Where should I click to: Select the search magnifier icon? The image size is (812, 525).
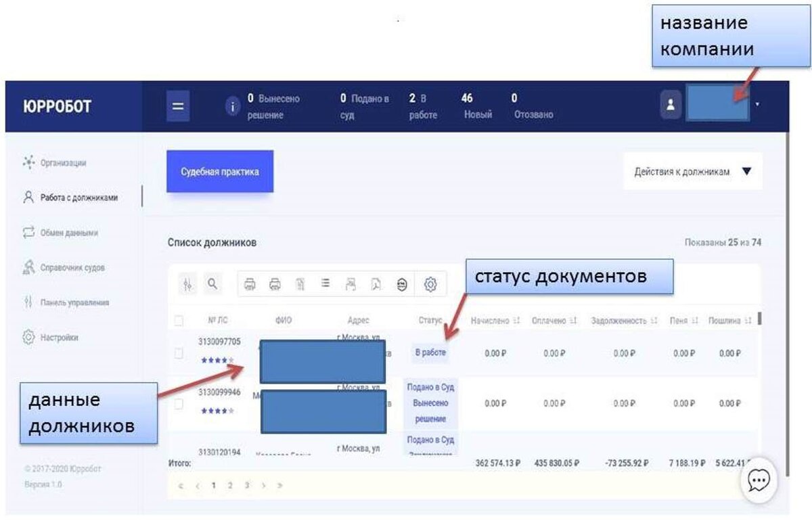click(212, 284)
